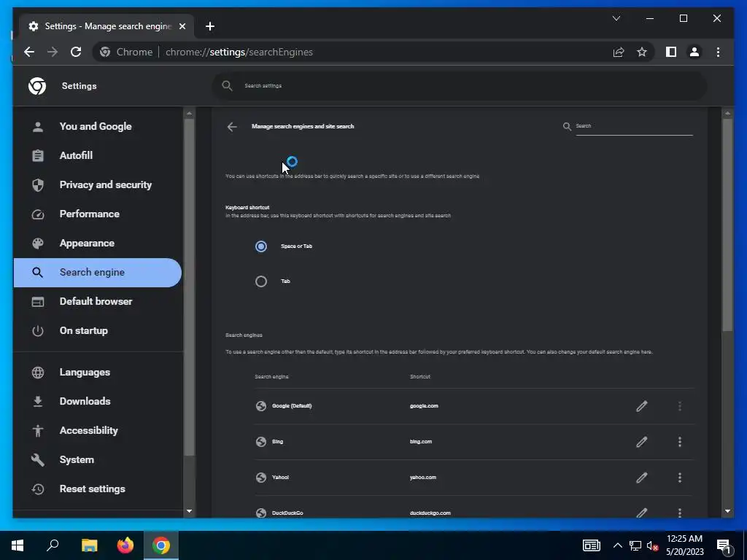Click the address bar URL
Image resolution: width=747 pixels, height=560 pixels.
(239, 52)
